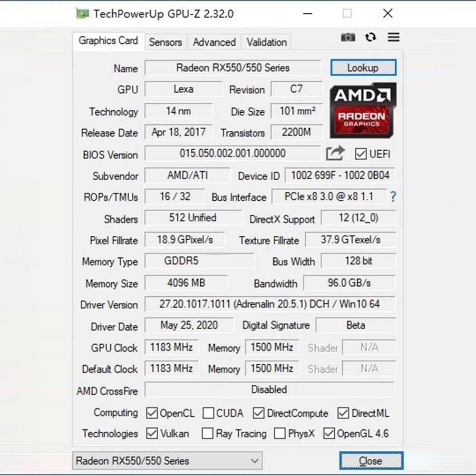Click the GPU Clock field 1183 MHz

[x=172, y=347]
